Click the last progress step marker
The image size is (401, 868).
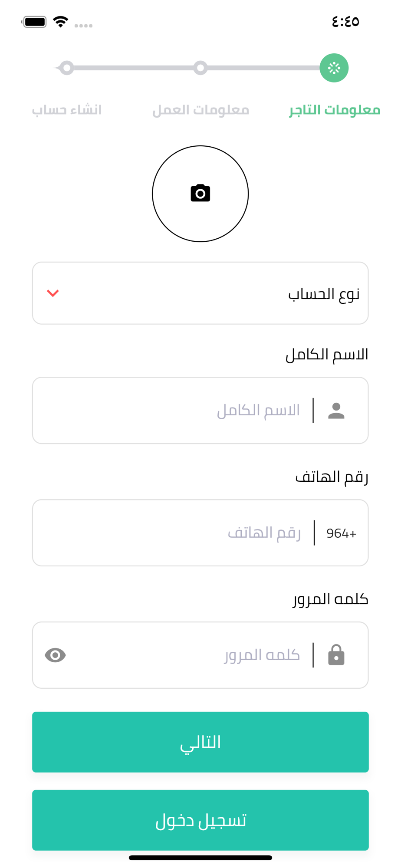point(66,68)
